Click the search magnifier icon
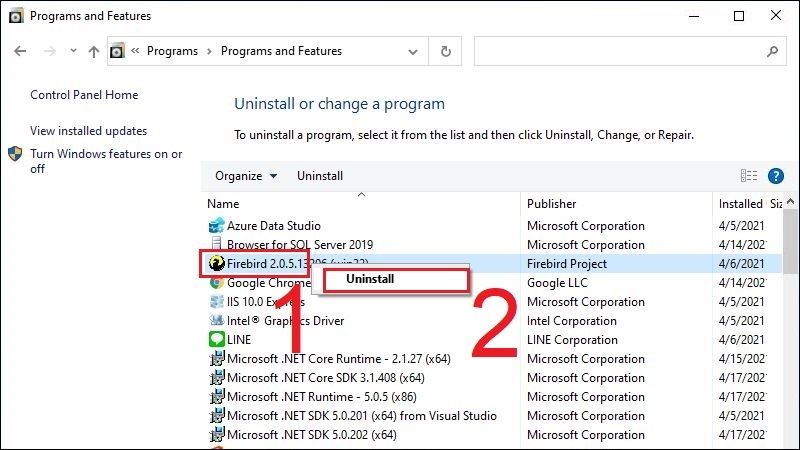 click(x=772, y=51)
